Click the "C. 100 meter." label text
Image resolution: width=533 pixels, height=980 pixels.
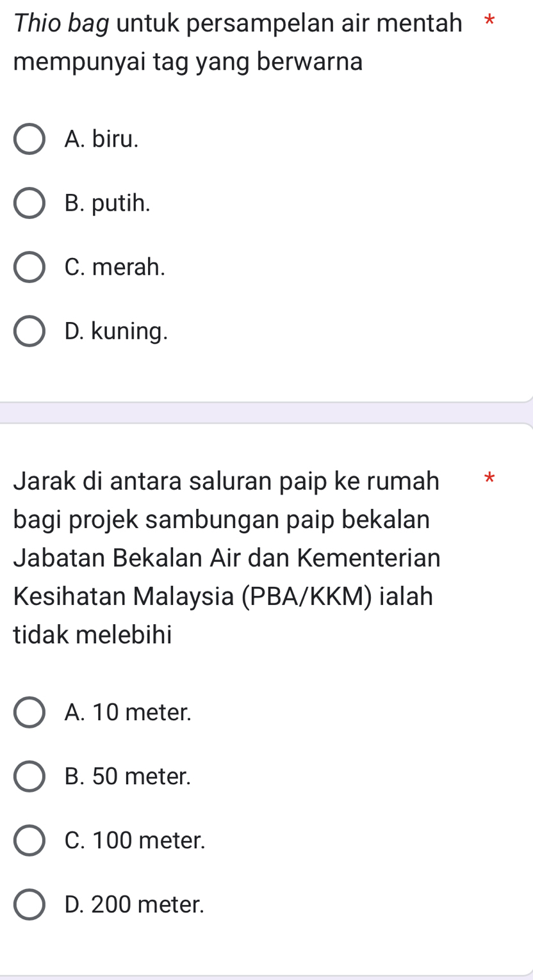(x=135, y=840)
